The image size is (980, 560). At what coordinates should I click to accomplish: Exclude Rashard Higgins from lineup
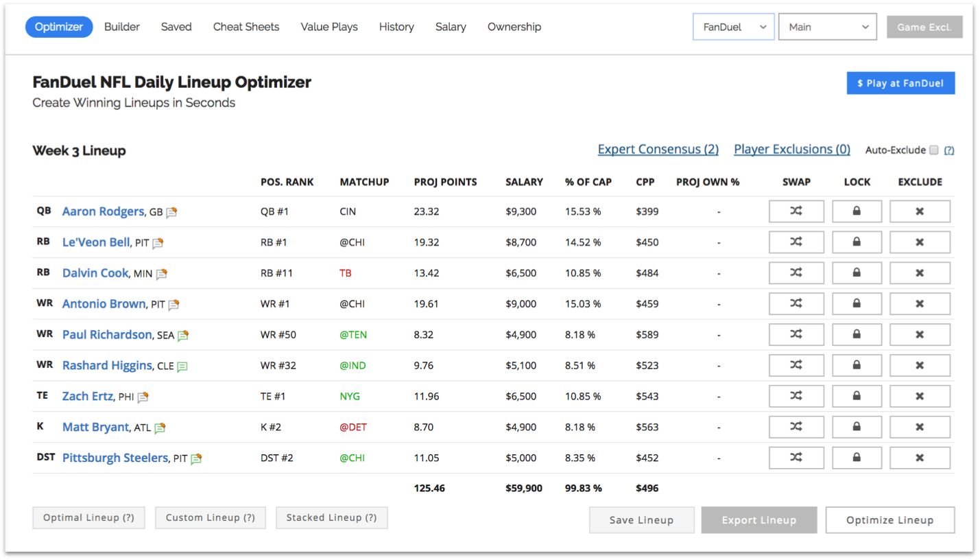pos(920,366)
